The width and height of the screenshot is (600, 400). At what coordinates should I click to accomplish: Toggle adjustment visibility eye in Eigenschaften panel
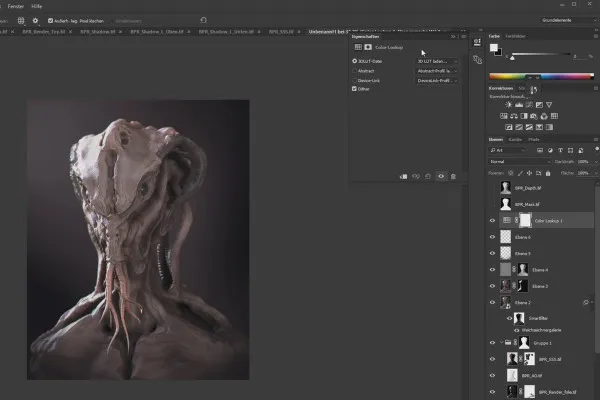coord(441,176)
